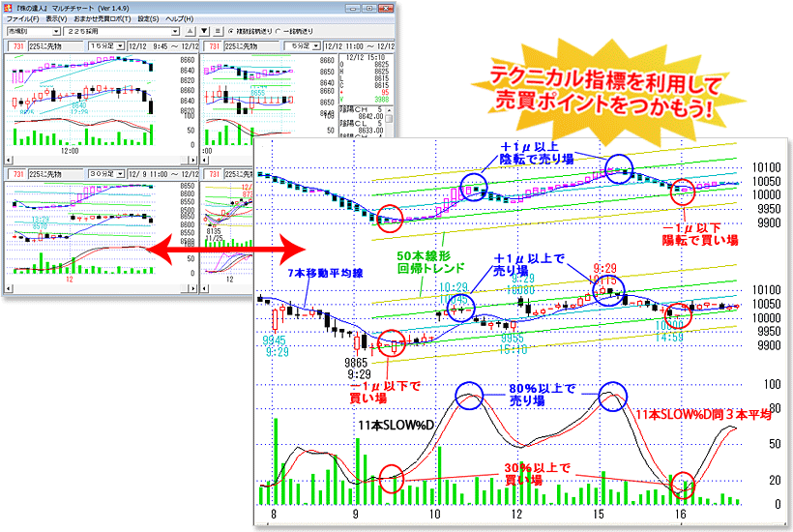Click the 9865 low price label

(356, 363)
